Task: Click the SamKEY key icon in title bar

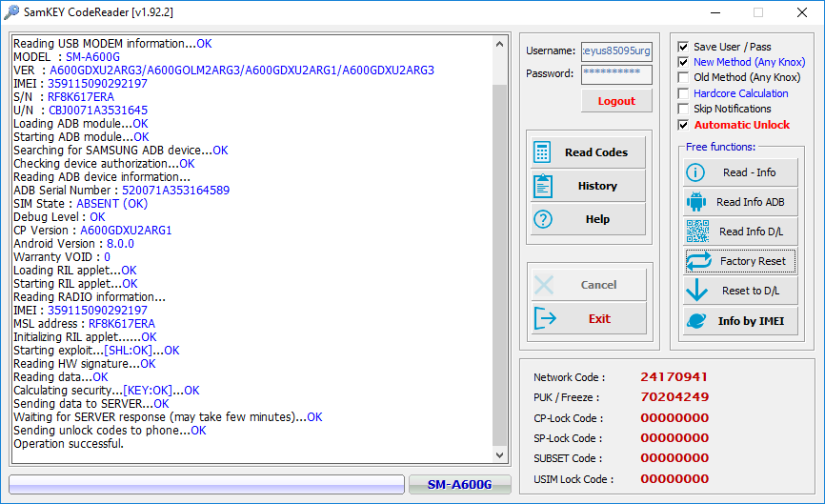Action: [11, 12]
